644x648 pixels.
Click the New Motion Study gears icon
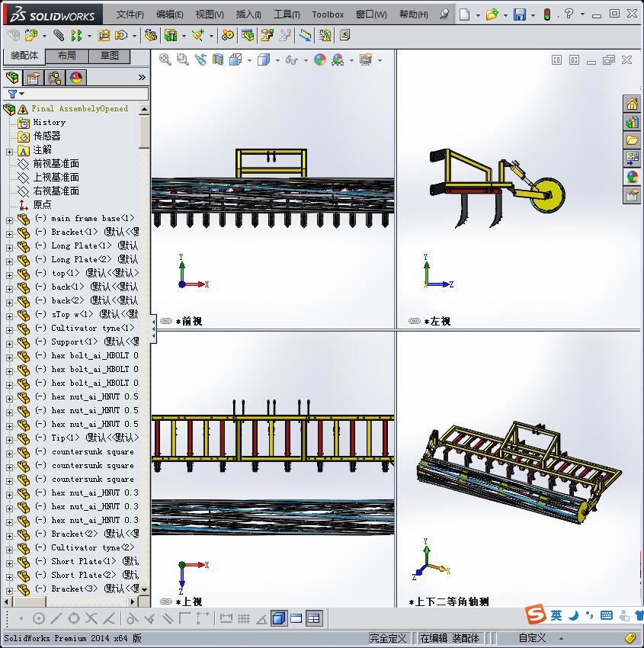[227, 36]
